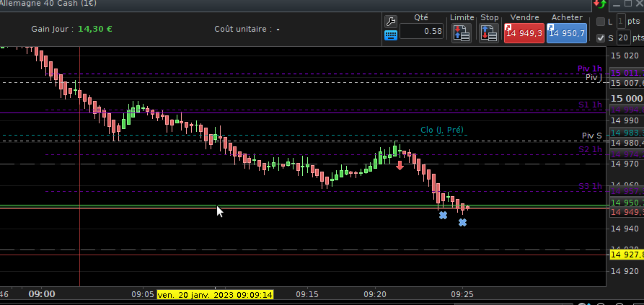This screenshot has height=305, width=644.
Task: Click the 14 980,4 Piv S price tag
Action: point(627,143)
